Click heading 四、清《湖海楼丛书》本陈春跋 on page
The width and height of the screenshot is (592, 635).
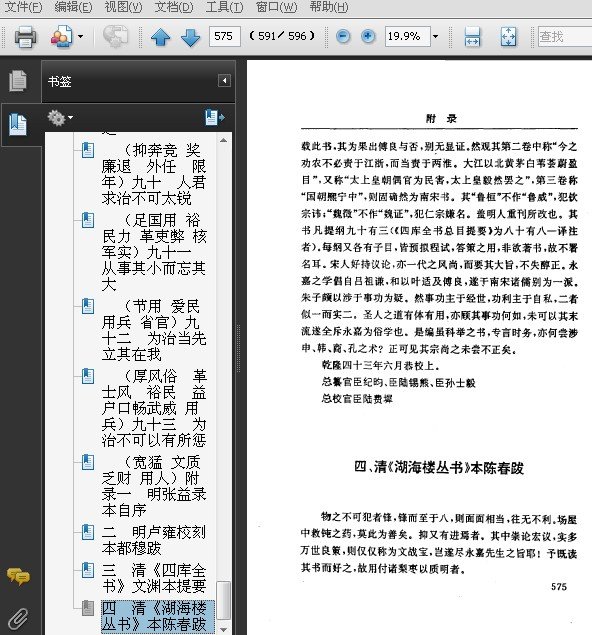pyautogui.click(x=439, y=468)
